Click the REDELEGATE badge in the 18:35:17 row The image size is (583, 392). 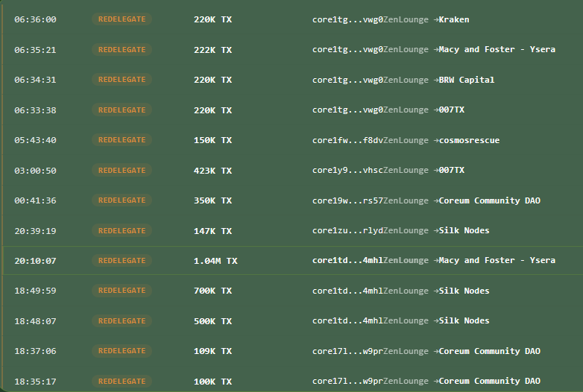pos(122,381)
